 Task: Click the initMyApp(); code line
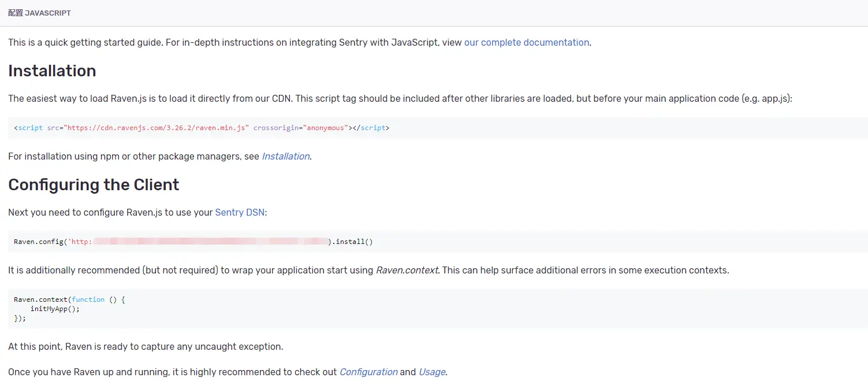[x=55, y=309]
